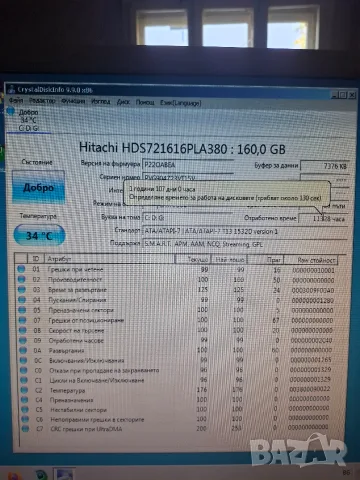This screenshot has width=360, height=480.
Task: Open the Файл menu
Action: (16, 100)
